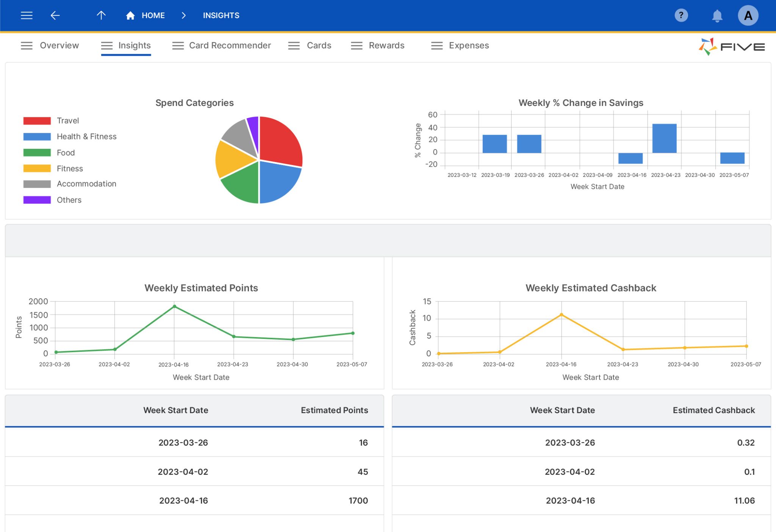Expand the Rewards section icon
The width and height of the screenshot is (776, 532).
pos(356,45)
